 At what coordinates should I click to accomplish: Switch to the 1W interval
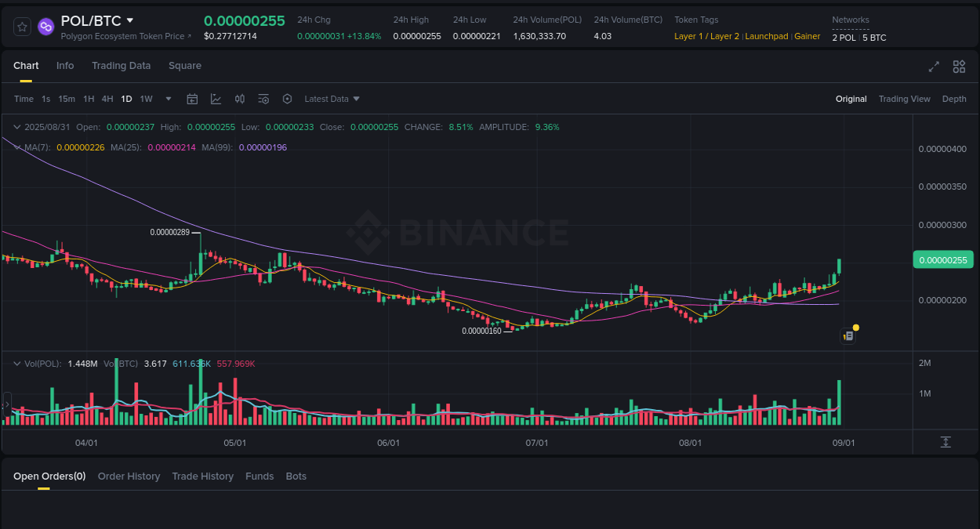(146, 99)
